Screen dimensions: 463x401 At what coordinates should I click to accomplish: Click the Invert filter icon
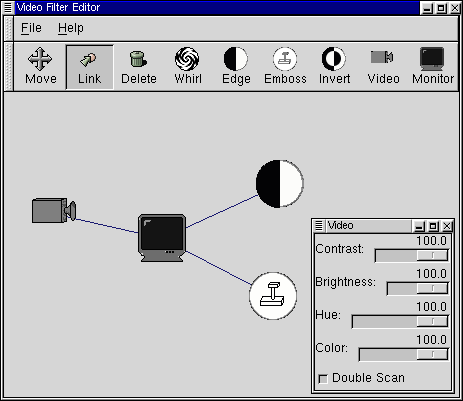click(334, 67)
